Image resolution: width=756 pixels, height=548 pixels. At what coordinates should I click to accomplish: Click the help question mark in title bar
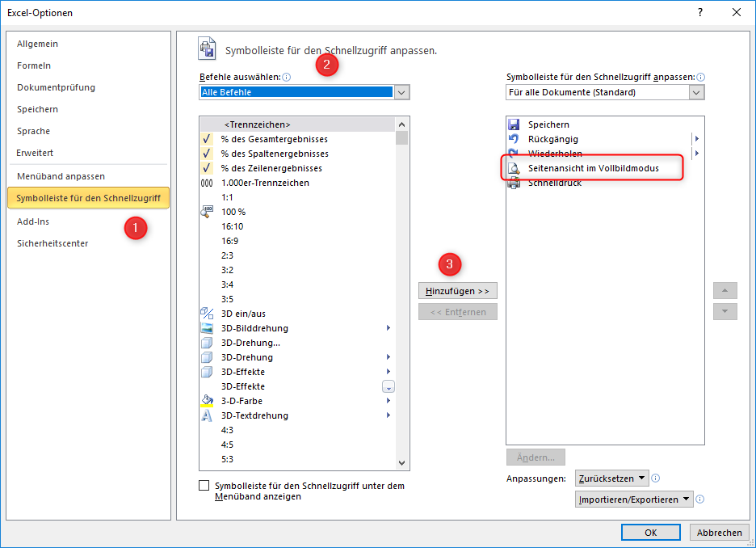click(700, 13)
